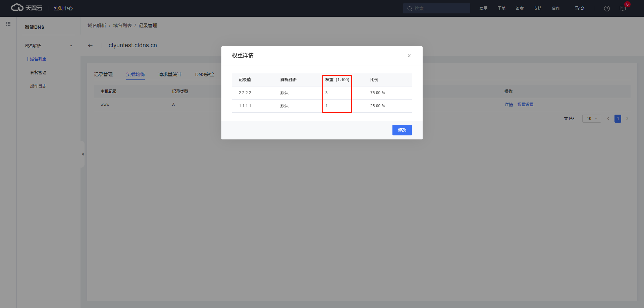This screenshot has width=644, height=308.
Task: Open the 备案 top menu
Action: click(x=520, y=8)
